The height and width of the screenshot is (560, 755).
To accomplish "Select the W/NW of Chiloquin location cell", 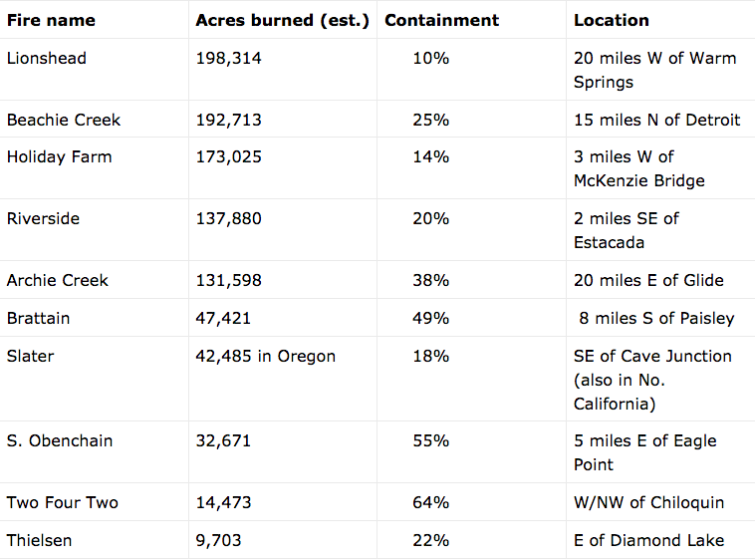I will (648, 502).
